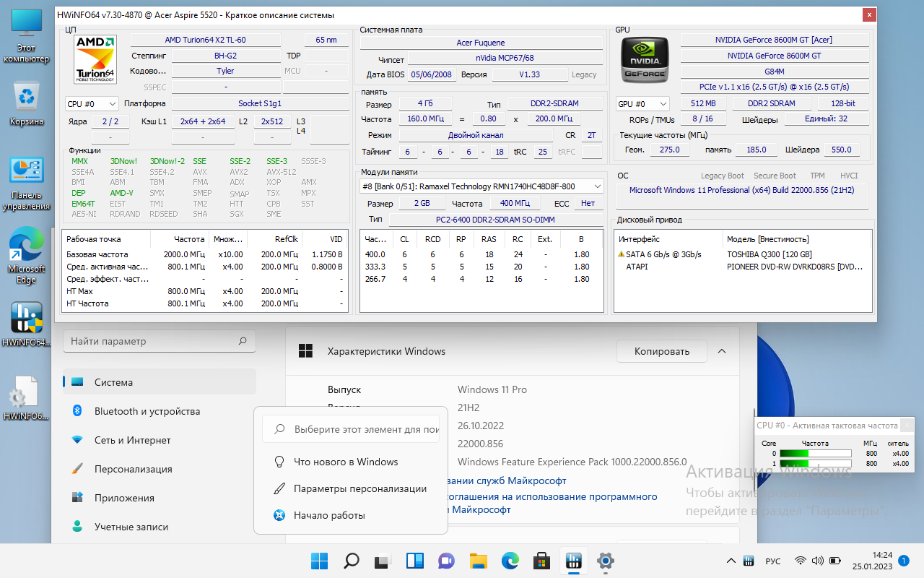Click the Acer Fuquene motherboard field

[481, 43]
